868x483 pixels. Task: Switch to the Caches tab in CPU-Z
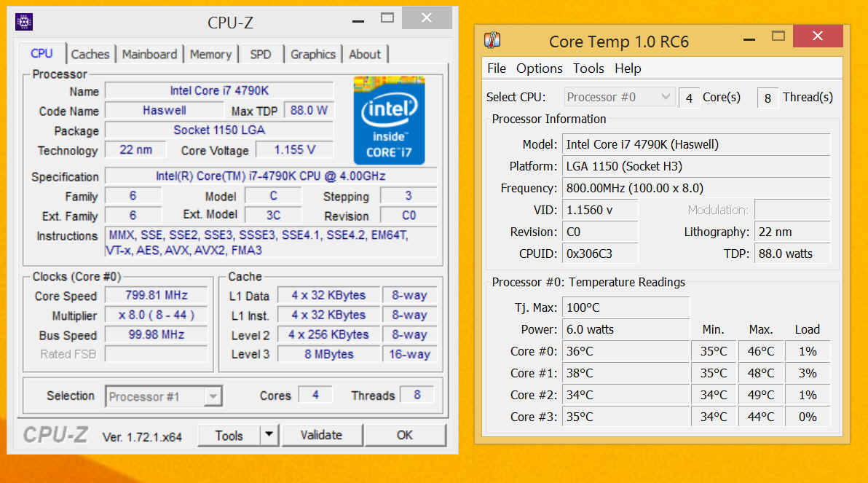coord(90,55)
